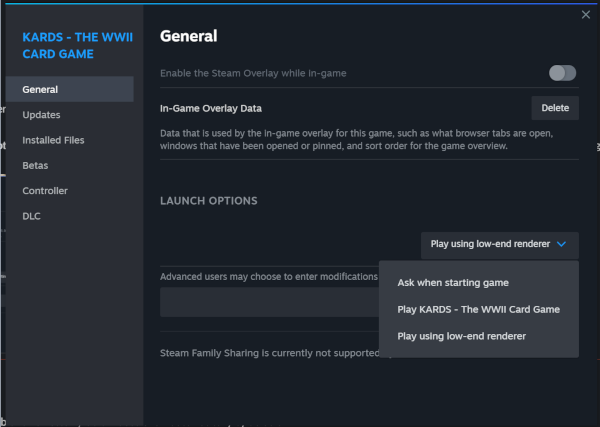Screen dimensions: 600x427
Task: Select the DLC tab
Action: (32, 216)
